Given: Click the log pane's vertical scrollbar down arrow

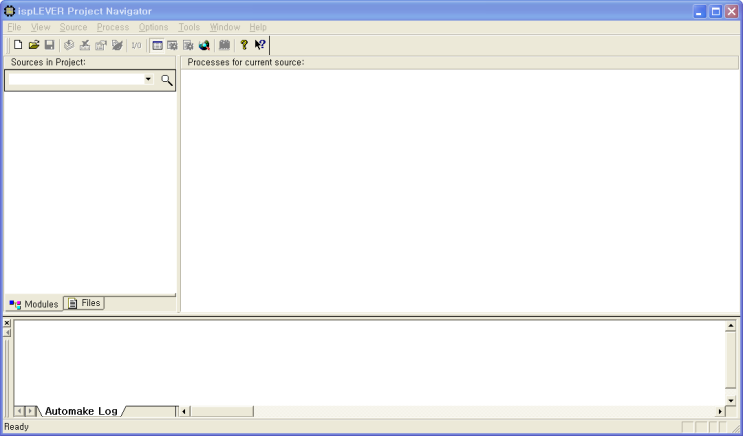Looking at the screenshot, I should tap(730, 400).
